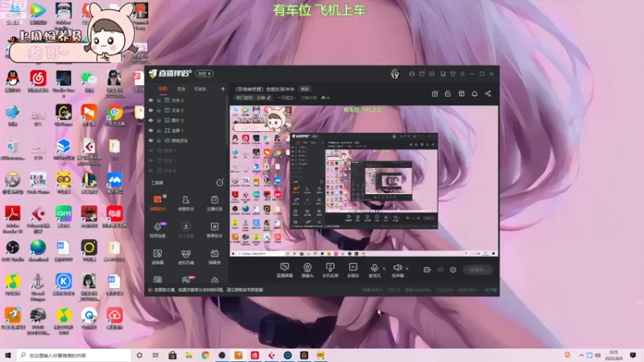This screenshot has width=644, height=362.
Task: Click the 麦克风 microphone icon
Action: 374,268
